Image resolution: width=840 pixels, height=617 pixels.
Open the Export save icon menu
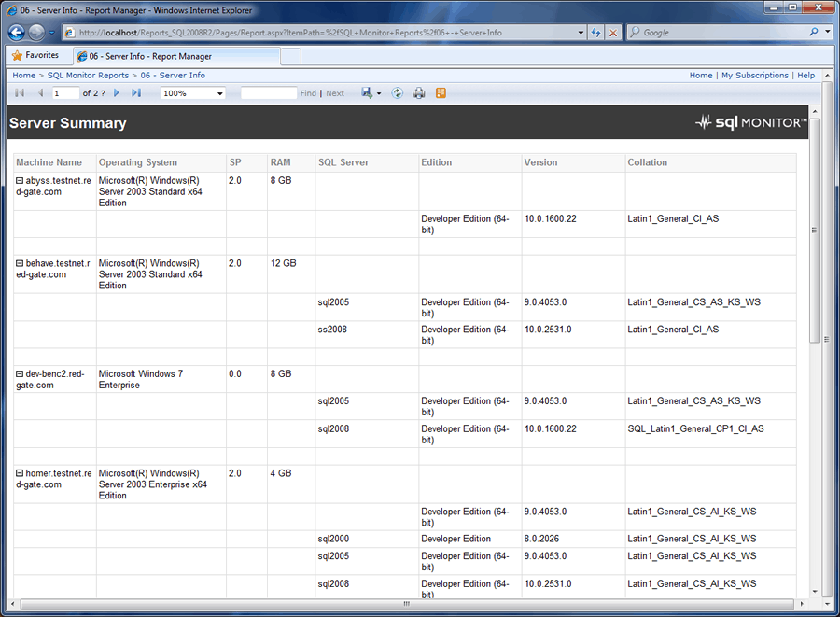pos(371,93)
